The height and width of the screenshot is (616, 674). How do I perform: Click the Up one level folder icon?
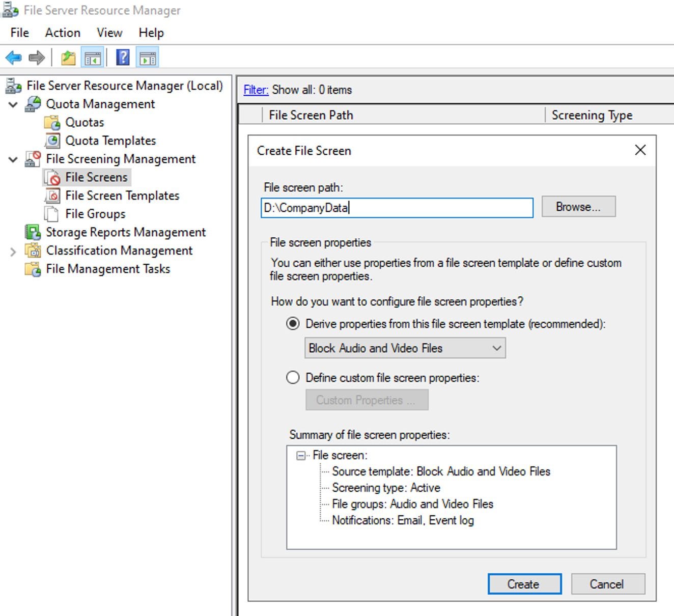[68, 58]
